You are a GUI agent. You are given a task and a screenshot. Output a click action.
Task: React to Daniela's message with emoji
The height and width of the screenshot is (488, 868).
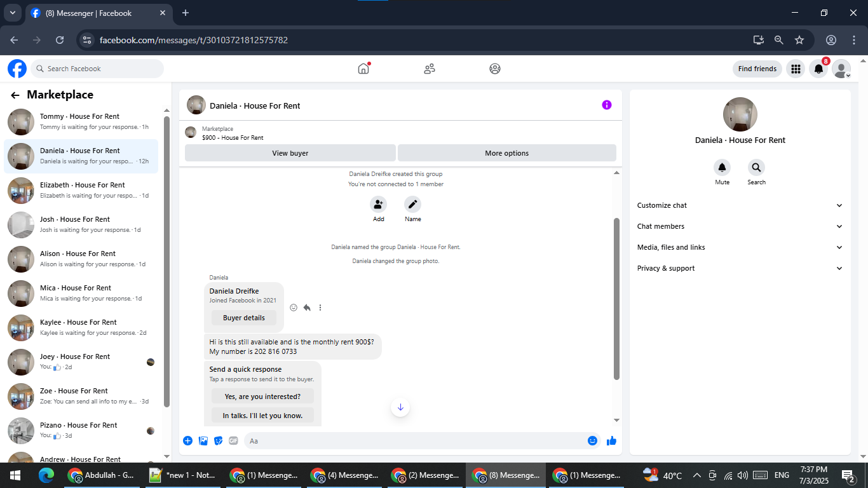[x=294, y=308]
